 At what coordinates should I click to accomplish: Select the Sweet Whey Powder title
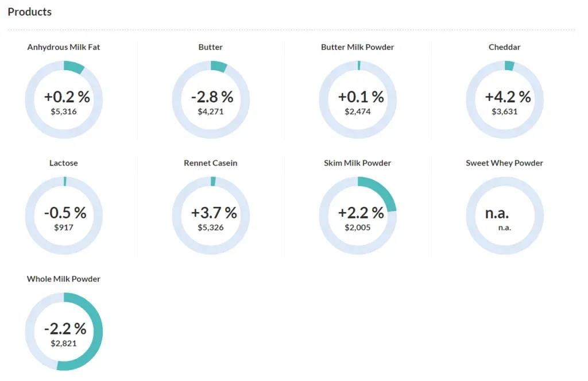pyautogui.click(x=504, y=163)
